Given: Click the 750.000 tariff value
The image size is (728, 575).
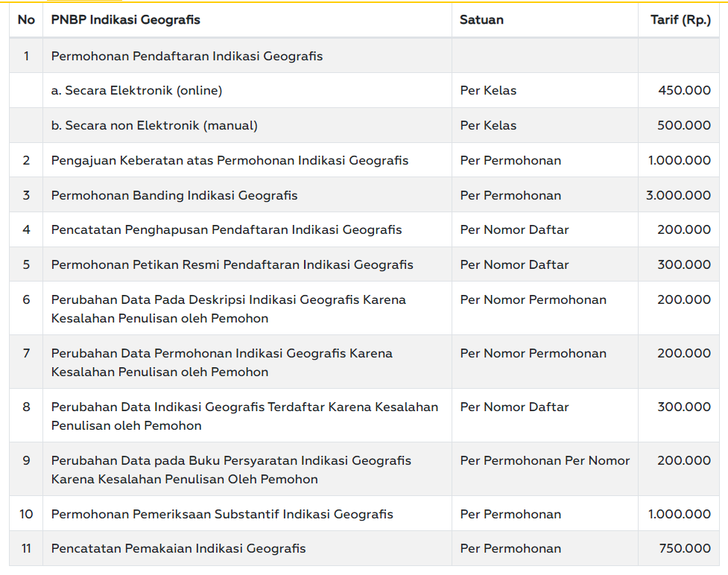Looking at the screenshot, I should click(x=684, y=549).
